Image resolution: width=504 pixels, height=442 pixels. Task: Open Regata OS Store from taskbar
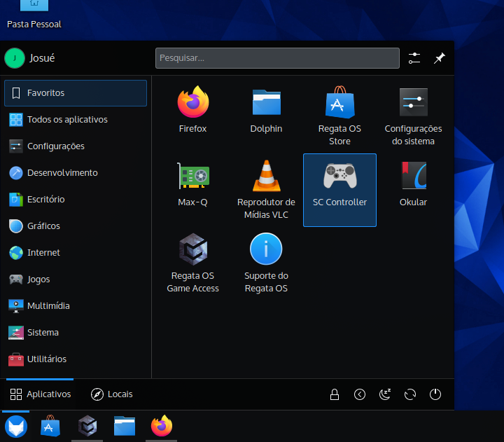(50, 427)
